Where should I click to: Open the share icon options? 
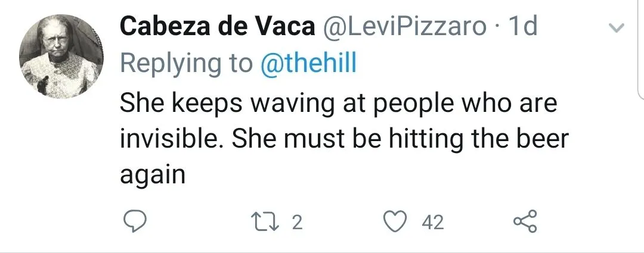point(525,222)
